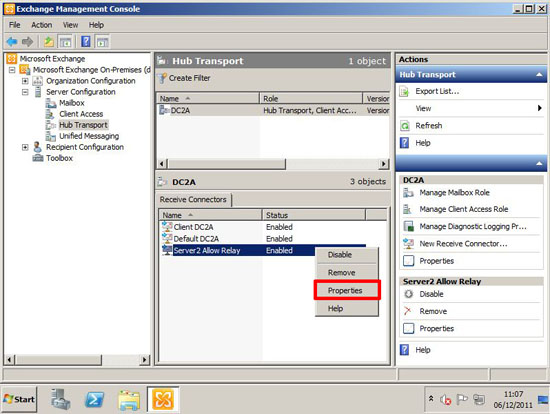Select Mailbox under Server Configuration
The width and height of the screenshot is (550, 414).
(x=72, y=103)
